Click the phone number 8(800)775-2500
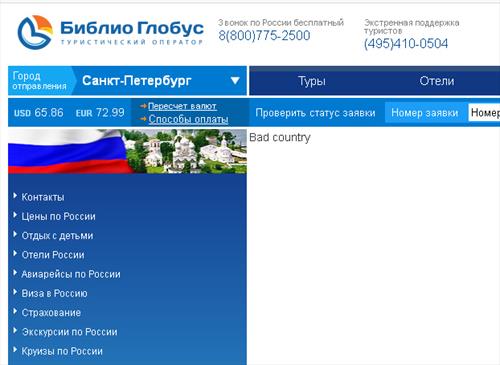500x365 pixels. pyautogui.click(x=264, y=35)
